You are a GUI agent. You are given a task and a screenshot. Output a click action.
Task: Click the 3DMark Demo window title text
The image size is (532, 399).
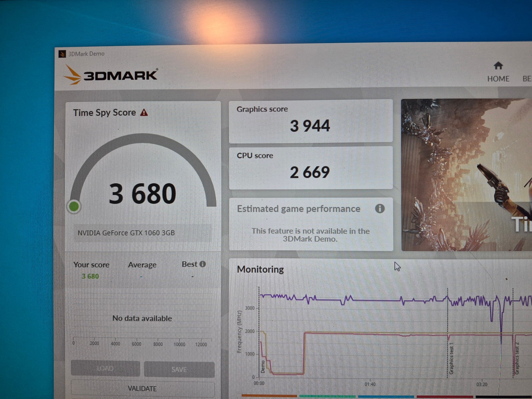(x=86, y=54)
